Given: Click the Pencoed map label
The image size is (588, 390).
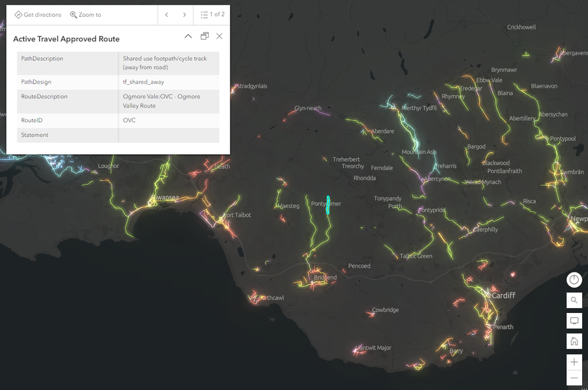Looking at the screenshot, I should click(359, 266).
